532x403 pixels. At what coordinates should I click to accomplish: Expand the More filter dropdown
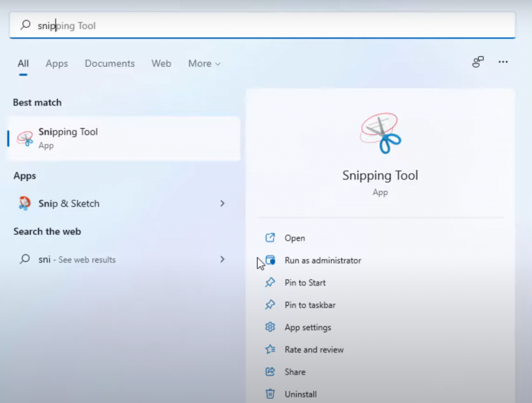click(x=204, y=63)
